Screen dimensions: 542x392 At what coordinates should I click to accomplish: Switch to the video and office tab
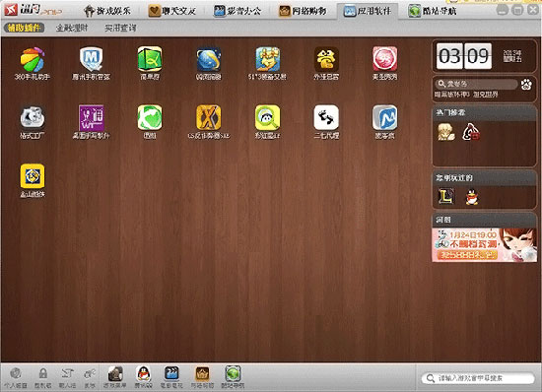(x=237, y=11)
